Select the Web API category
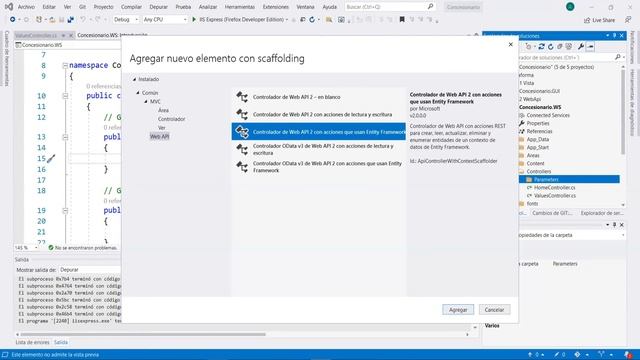This screenshot has height=360, width=640. point(159,136)
